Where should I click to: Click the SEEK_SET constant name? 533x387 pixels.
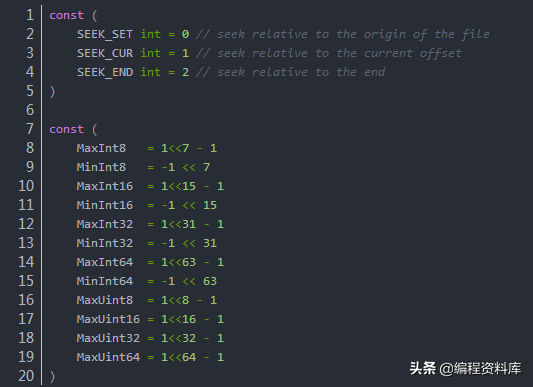105,34
